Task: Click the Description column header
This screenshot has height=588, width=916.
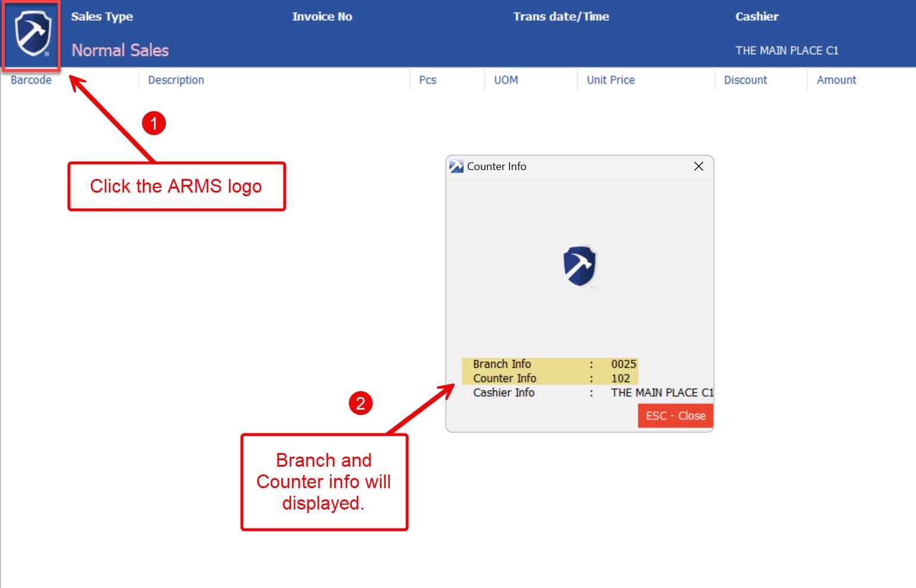Action: coord(176,80)
